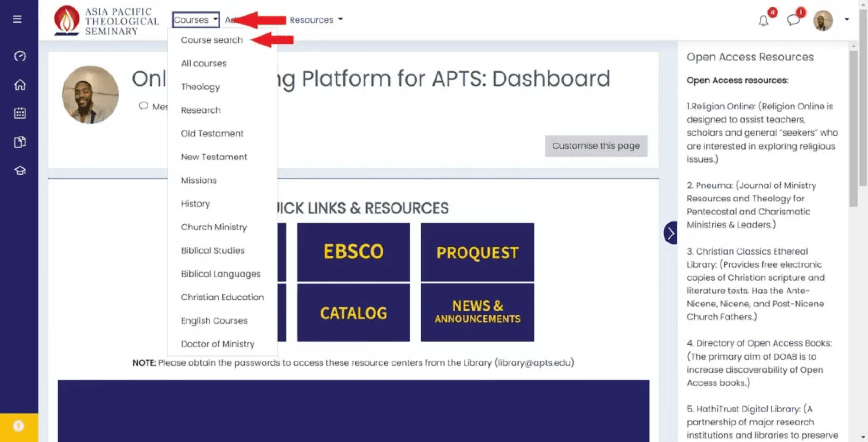Open the EBSCO resource tile

[x=353, y=252]
